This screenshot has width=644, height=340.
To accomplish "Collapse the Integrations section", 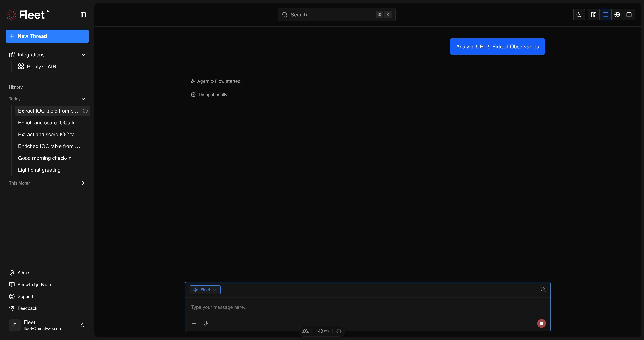I will [83, 54].
